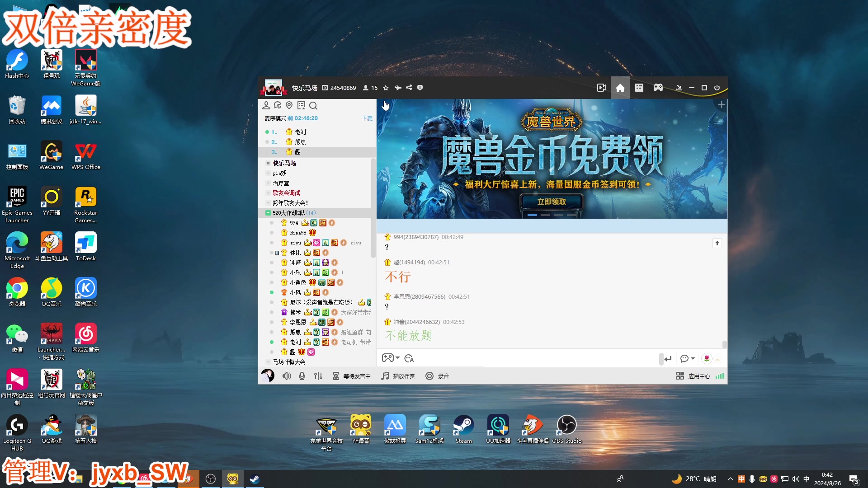Click the flower gift icon
The height and width of the screenshot is (488, 868).
point(707,358)
